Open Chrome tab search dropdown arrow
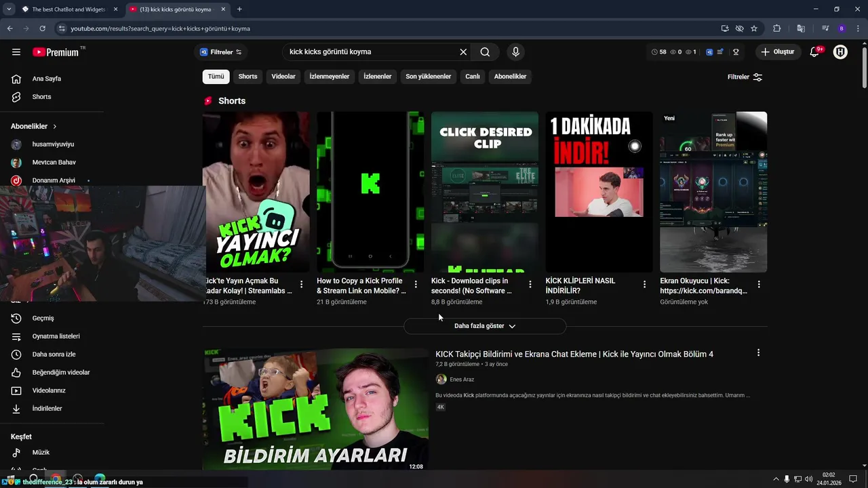The width and height of the screenshot is (868, 488). pyautogui.click(x=9, y=9)
